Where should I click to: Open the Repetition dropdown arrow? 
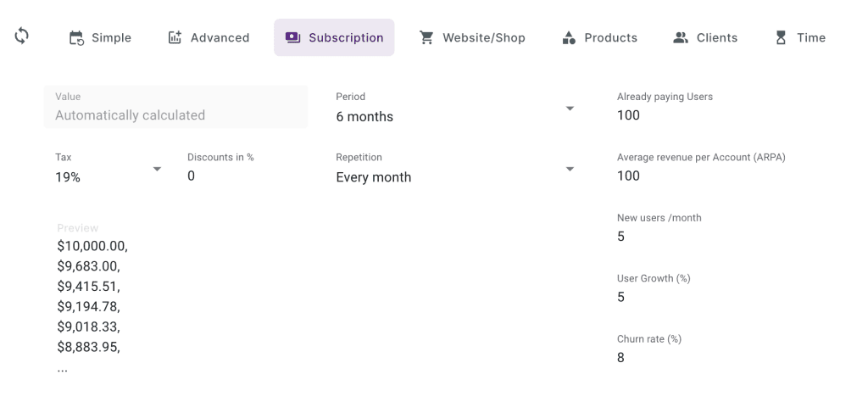click(x=570, y=169)
